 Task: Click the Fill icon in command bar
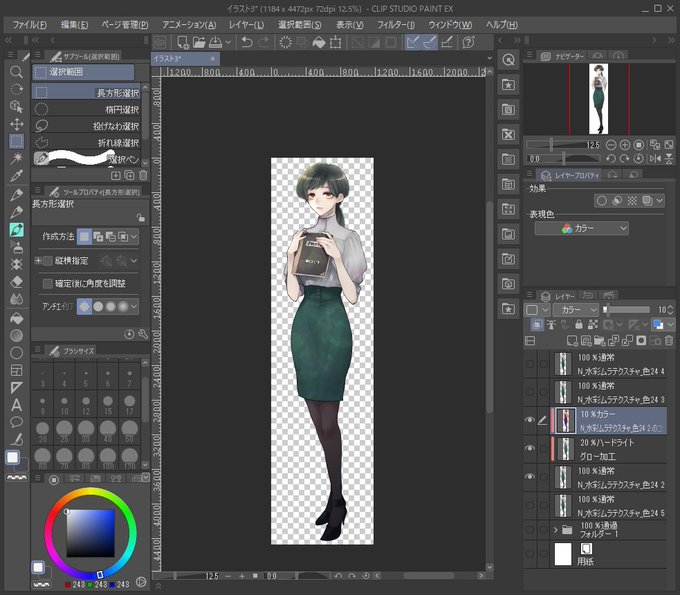pyautogui.click(x=319, y=42)
